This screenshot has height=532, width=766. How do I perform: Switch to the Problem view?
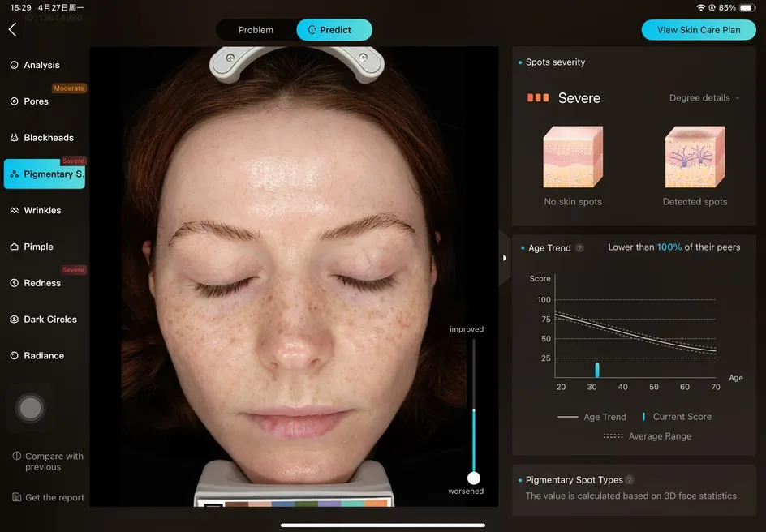[x=256, y=30]
